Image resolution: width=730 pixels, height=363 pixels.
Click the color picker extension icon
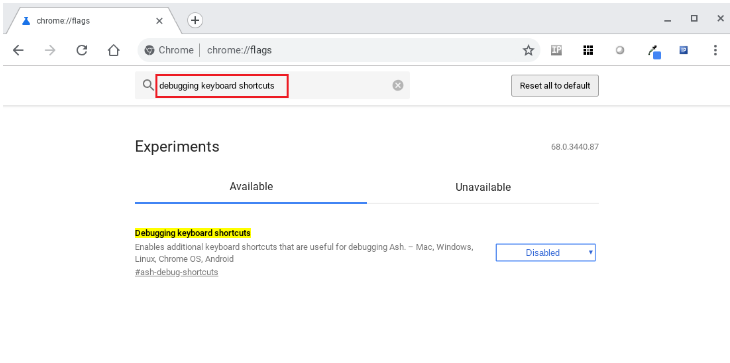655,52
